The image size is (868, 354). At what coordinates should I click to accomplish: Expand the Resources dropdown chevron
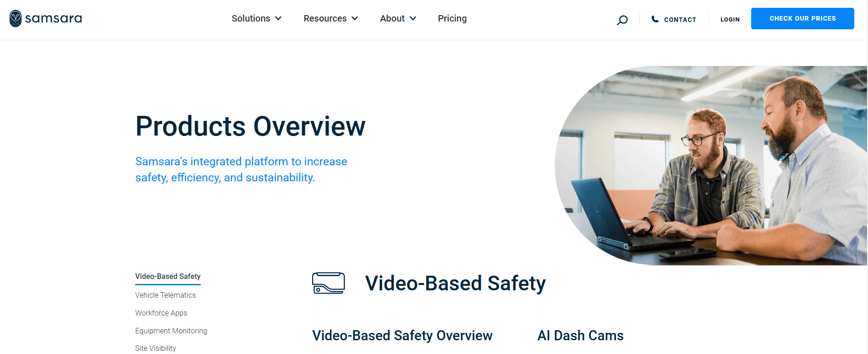click(x=355, y=18)
